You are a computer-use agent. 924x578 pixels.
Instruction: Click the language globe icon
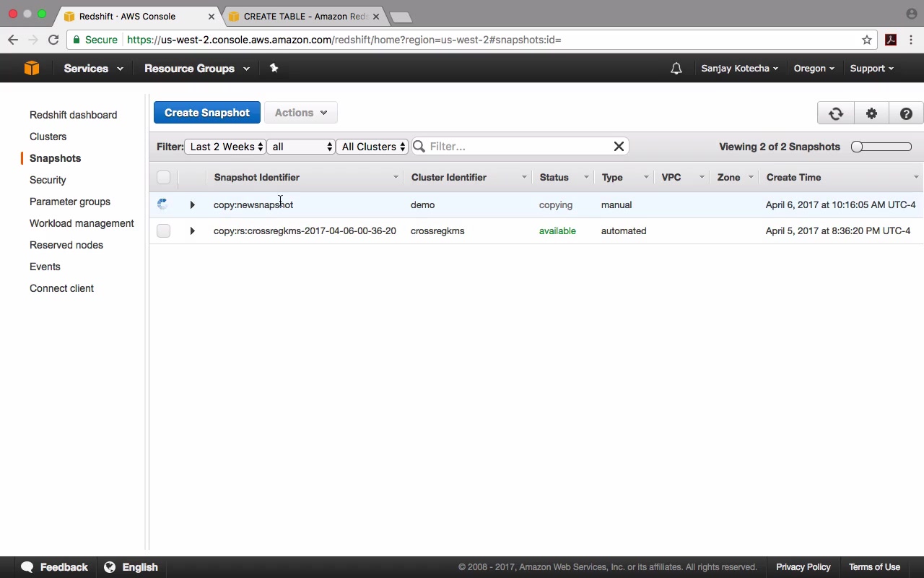click(110, 567)
